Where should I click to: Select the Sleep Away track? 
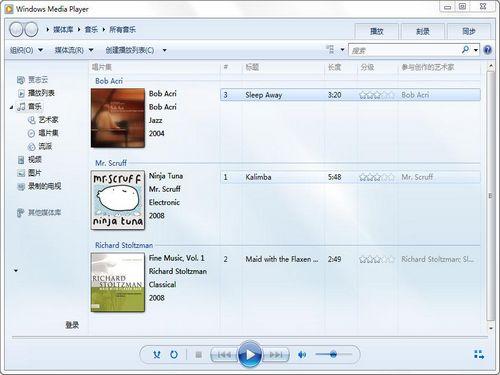click(x=350, y=95)
